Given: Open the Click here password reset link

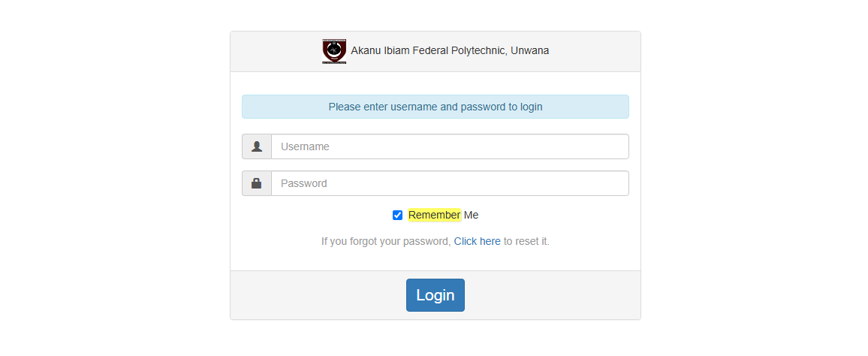Looking at the screenshot, I should [x=478, y=241].
